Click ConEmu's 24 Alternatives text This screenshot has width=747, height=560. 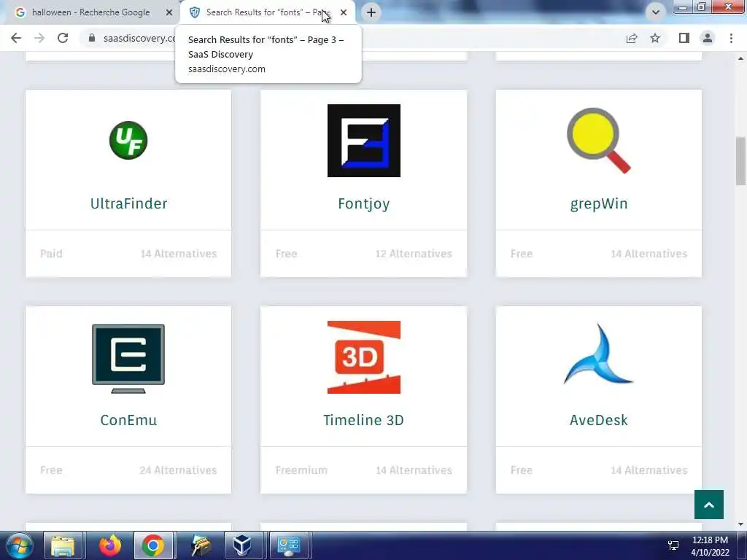pyautogui.click(x=178, y=470)
